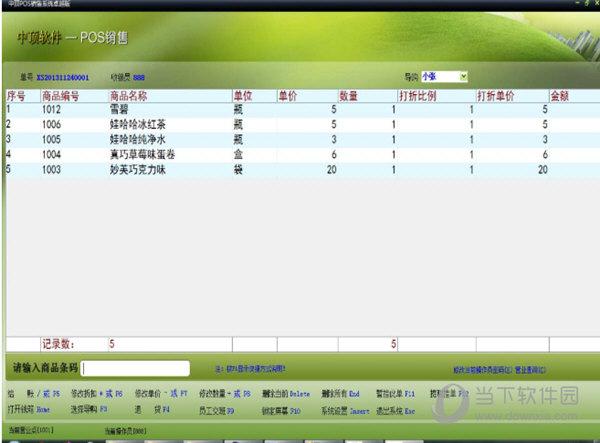Open the cash drawer via 打开钱箱 Home
This screenshot has width=600, height=443.
[28, 409]
